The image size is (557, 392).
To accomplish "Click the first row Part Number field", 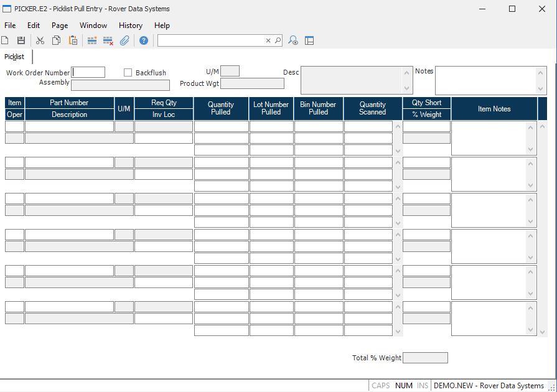I will tap(69, 126).
